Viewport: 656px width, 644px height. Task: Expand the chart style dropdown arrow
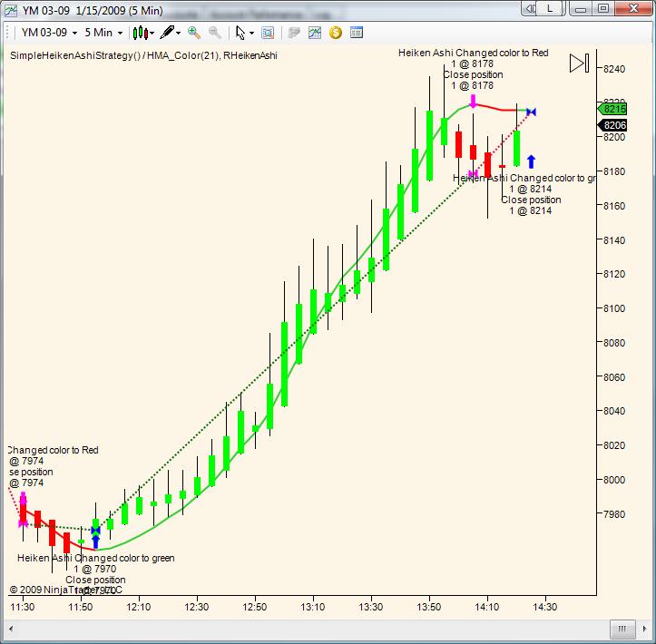pos(152,33)
